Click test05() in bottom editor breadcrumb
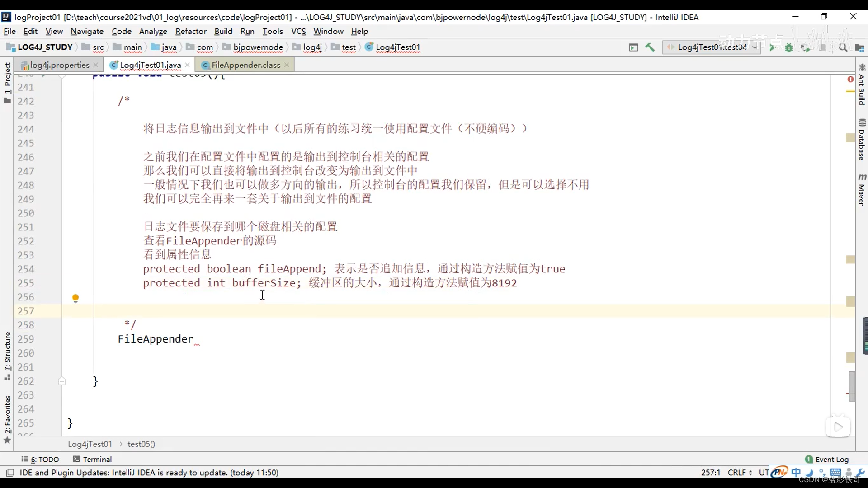This screenshot has height=488, width=868. [141, 444]
